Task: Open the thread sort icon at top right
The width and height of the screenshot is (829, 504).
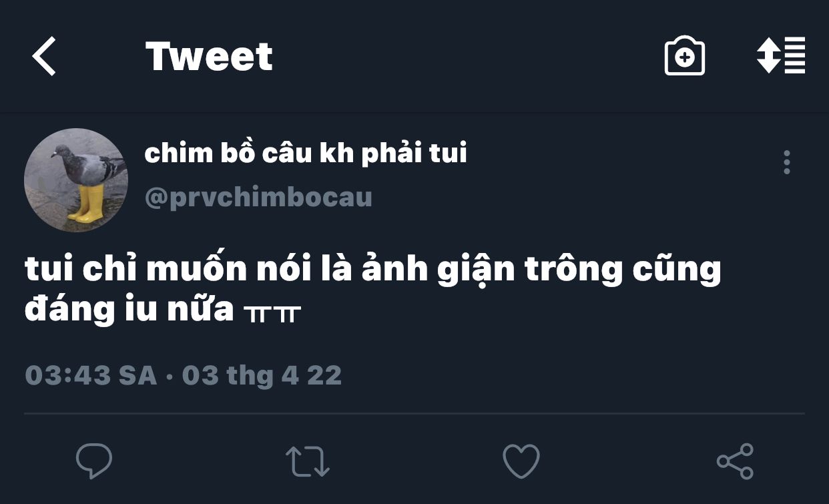Action: tap(781, 55)
